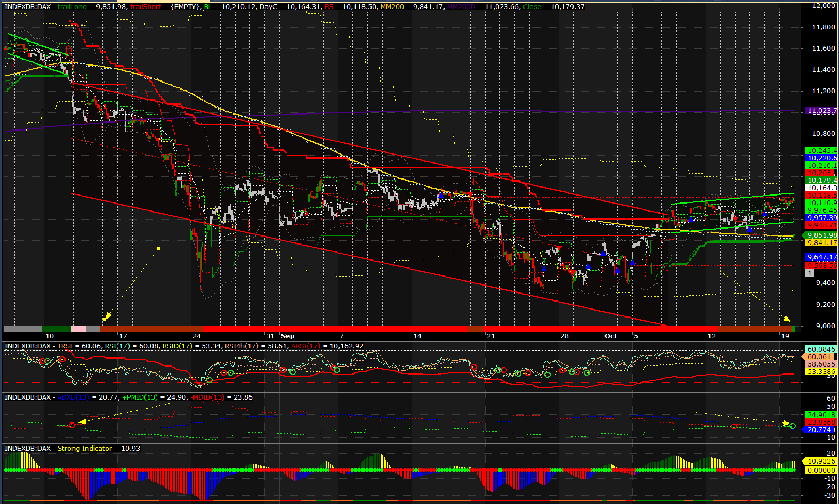Click the date label '19' on the time axis
The width and height of the screenshot is (839, 504).
coord(785,336)
